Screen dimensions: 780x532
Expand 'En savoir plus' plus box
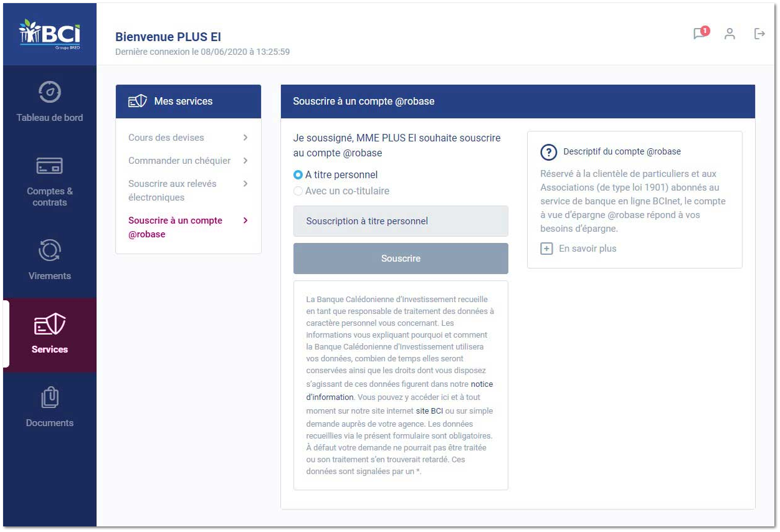coord(546,249)
